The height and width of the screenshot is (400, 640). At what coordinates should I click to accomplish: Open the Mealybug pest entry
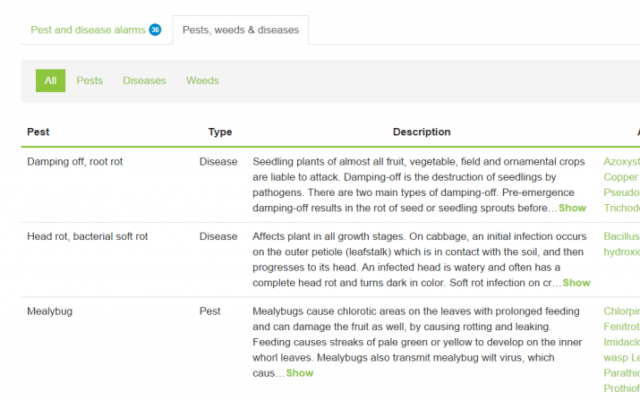tap(50, 311)
